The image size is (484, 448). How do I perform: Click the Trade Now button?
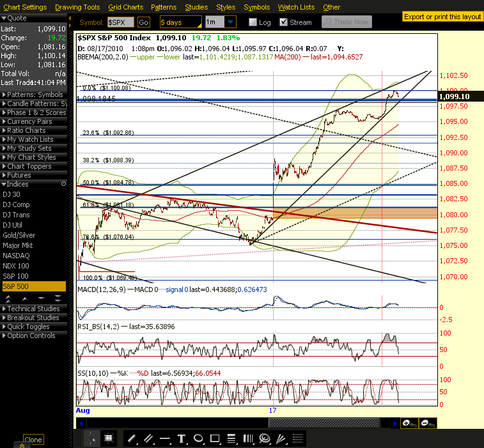[x=347, y=22]
